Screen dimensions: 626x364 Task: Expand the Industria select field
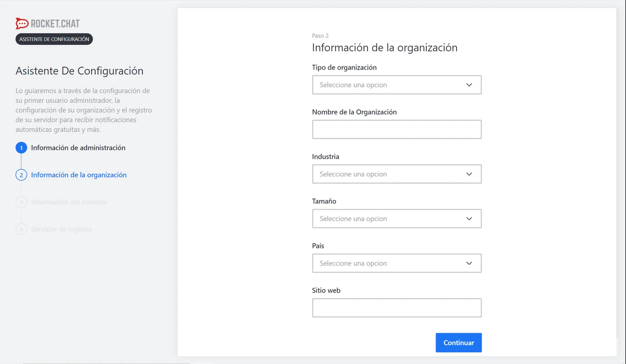pos(397,174)
